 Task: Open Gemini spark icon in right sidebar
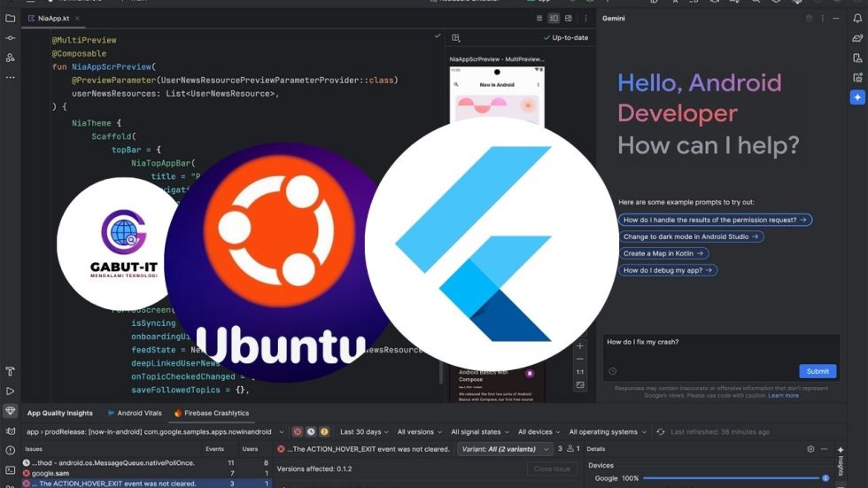pos(857,97)
